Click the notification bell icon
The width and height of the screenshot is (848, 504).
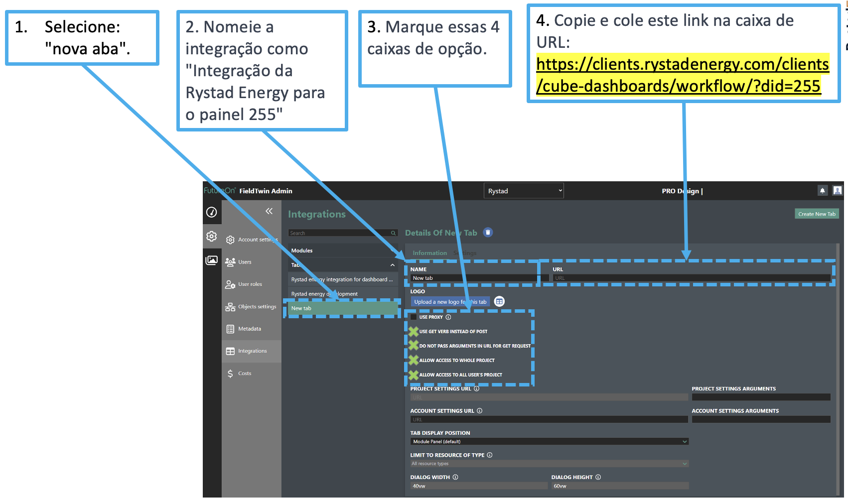coord(823,190)
